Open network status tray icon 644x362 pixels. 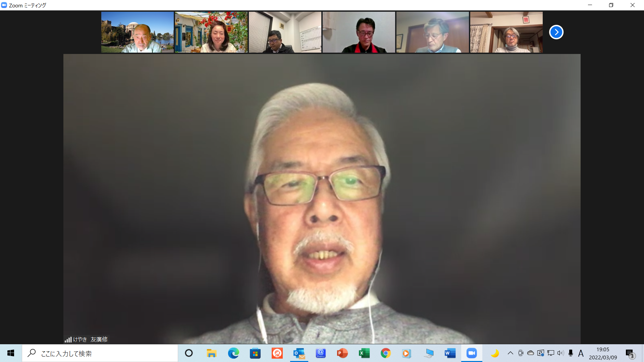[x=551, y=353]
